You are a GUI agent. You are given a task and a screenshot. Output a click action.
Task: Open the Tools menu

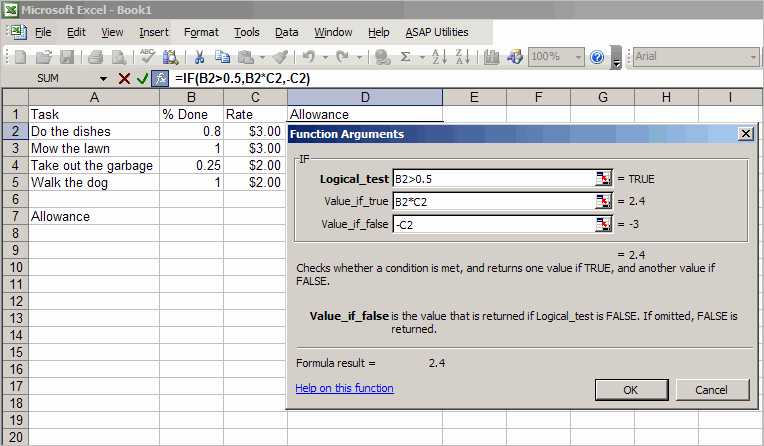pos(247,32)
